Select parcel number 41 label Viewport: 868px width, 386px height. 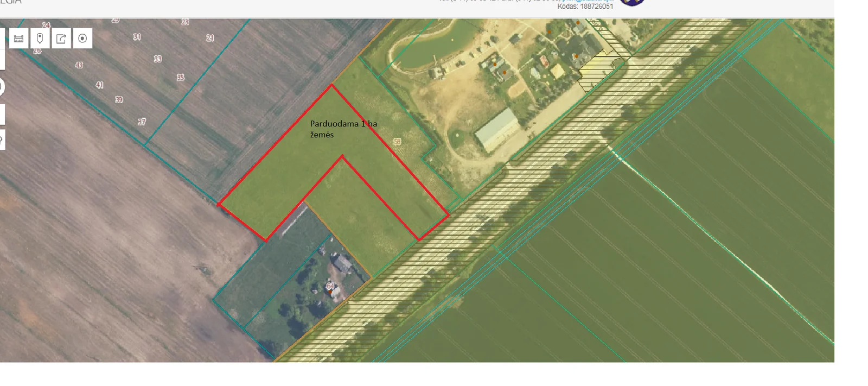coord(99,85)
